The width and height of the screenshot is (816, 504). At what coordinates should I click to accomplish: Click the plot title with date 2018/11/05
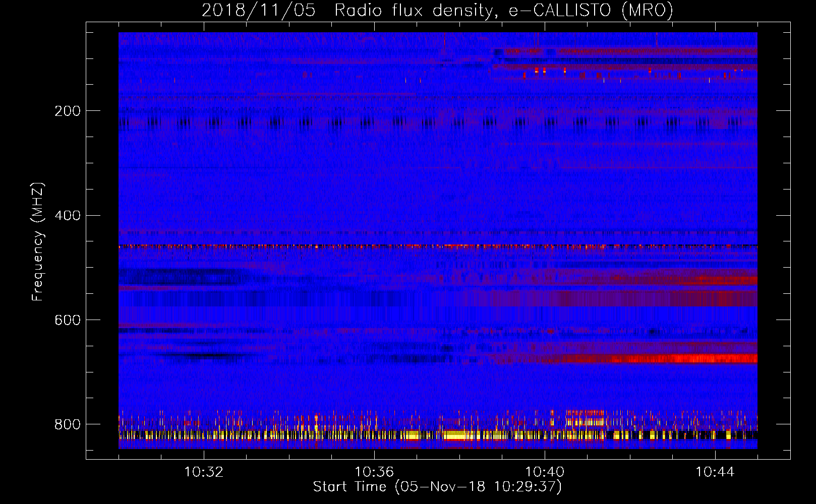[x=437, y=10]
